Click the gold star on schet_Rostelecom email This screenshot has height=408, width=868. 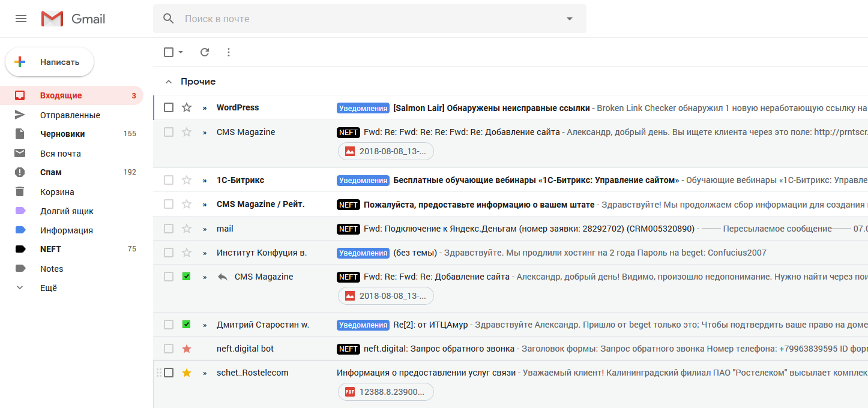click(187, 373)
